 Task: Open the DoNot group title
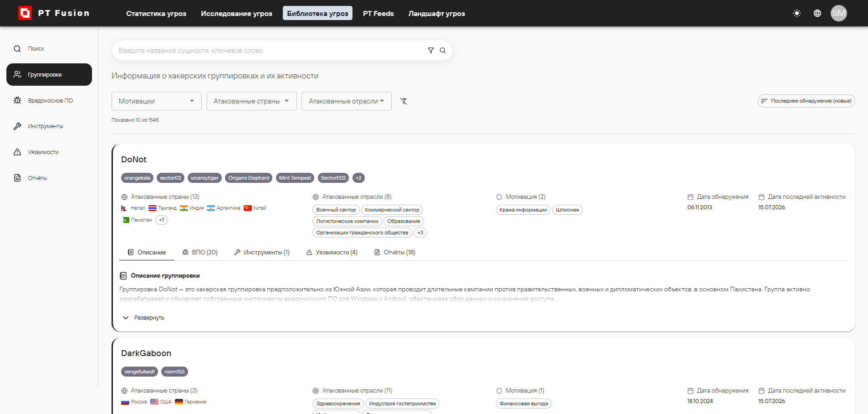pos(134,160)
